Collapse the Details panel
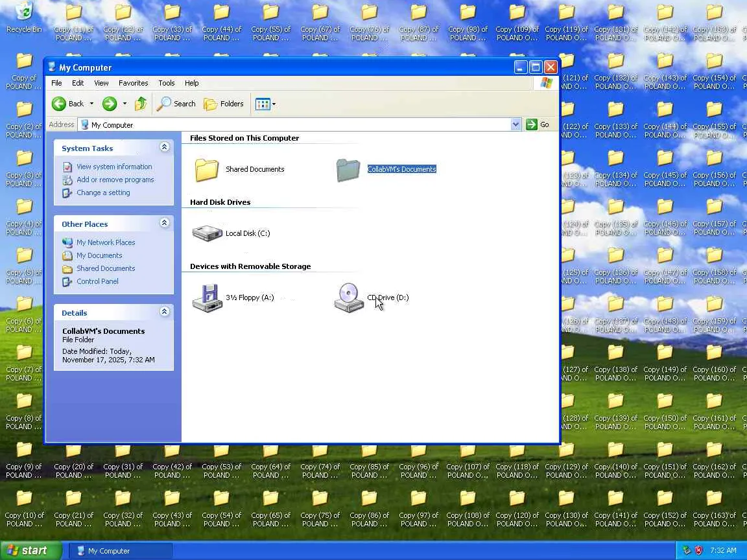The image size is (747, 560). coord(164,312)
